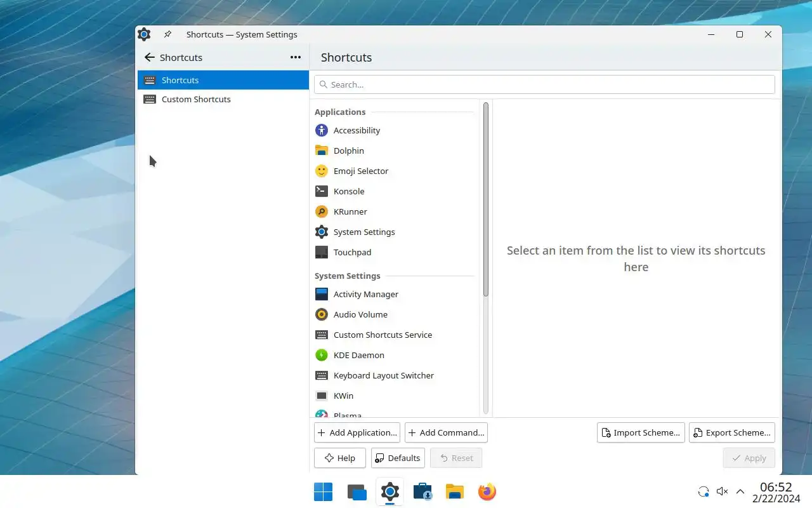Open the start menu on the taskbar
Screen dimensions: 812x508
coord(323,491)
